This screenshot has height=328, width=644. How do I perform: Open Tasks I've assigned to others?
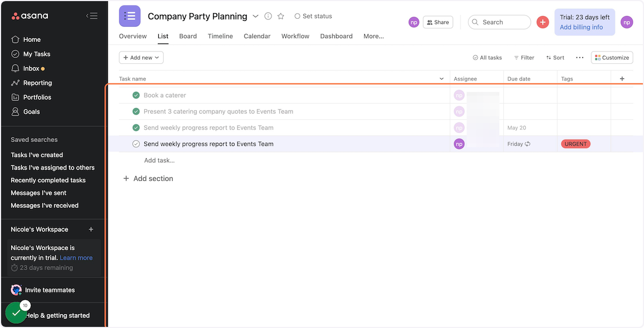tap(53, 168)
